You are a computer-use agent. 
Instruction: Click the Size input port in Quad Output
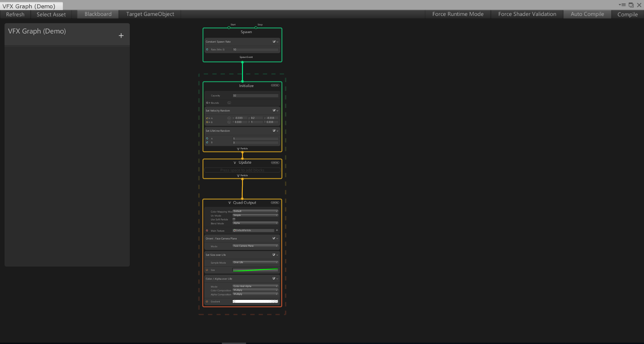207,270
